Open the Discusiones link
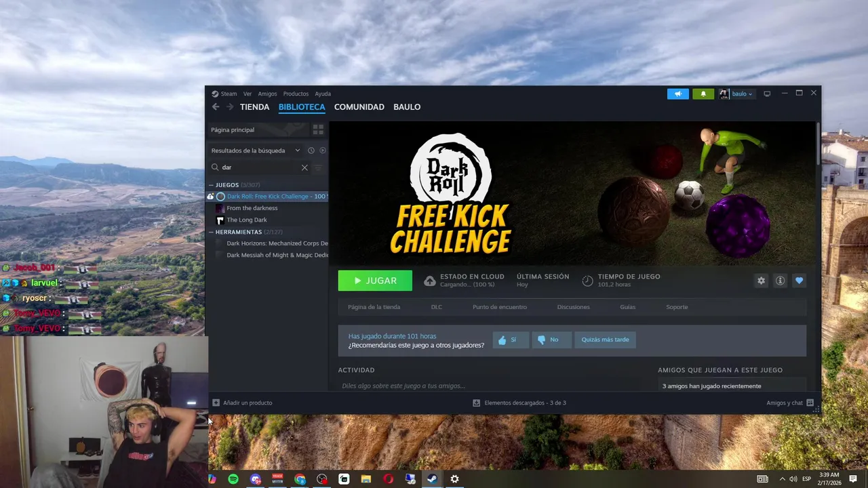 574,307
